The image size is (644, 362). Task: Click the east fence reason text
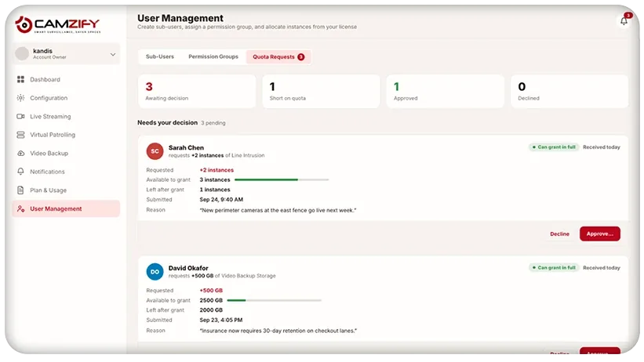[x=278, y=210]
